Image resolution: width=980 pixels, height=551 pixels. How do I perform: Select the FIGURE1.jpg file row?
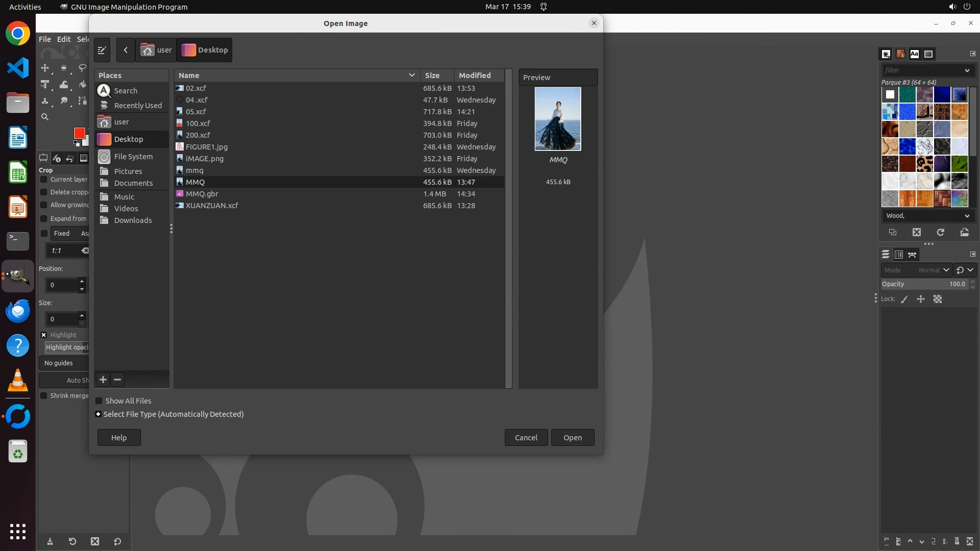click(207, 147)
